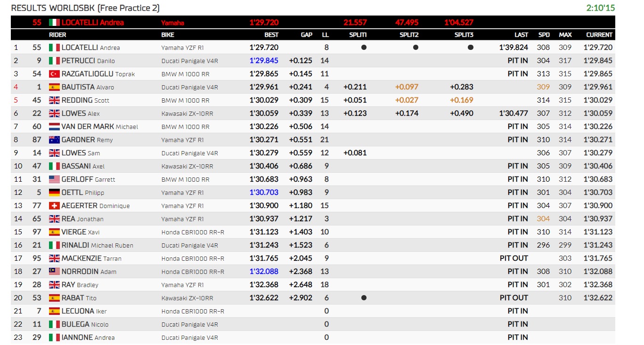
Task: Click NORRODIN's blue best time 1'32.088
Action: tap(264, 272)
